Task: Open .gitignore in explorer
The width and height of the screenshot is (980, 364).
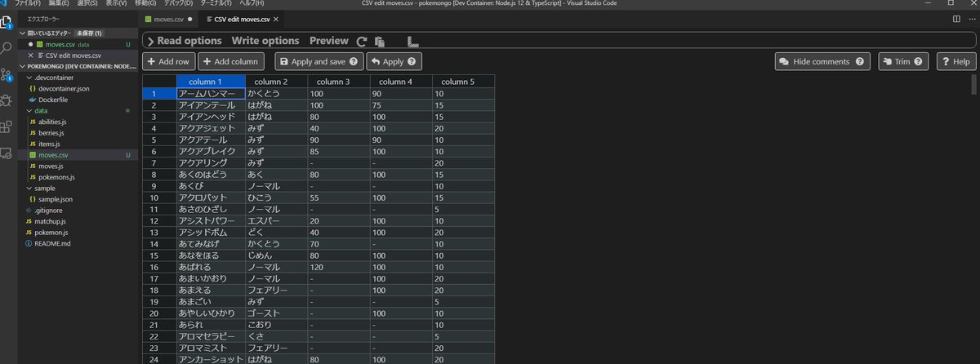Action: tap(49, 210)
